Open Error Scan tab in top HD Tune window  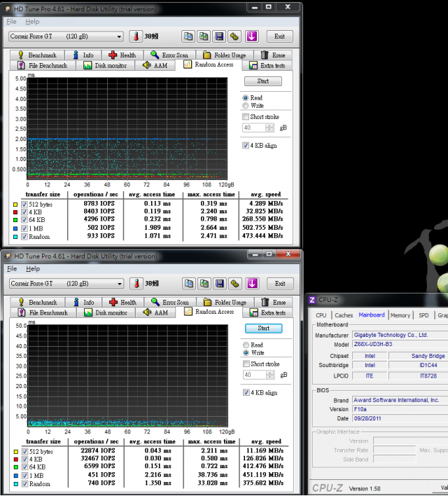(x=169, y=55)
